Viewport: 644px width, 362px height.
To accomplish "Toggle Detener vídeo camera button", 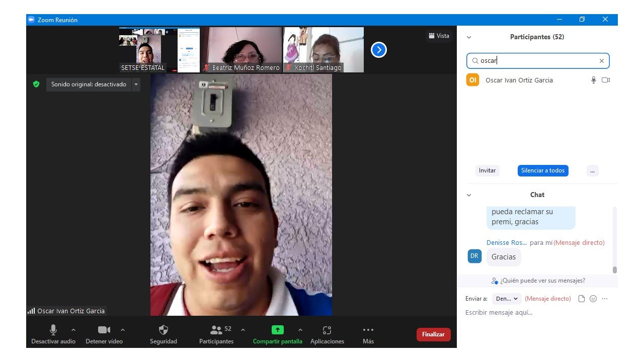I will 104,330.
